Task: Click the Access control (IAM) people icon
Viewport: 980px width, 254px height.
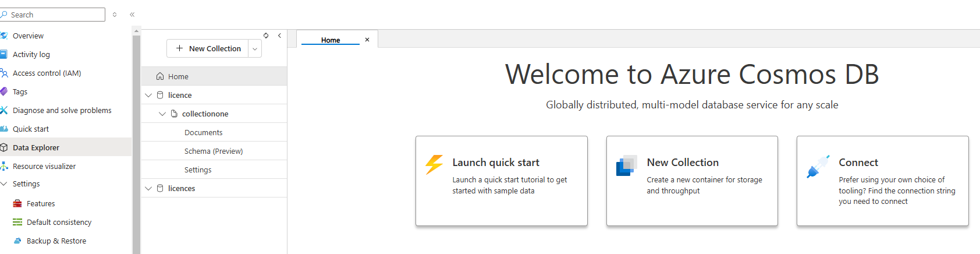Action: click(3, 73)
